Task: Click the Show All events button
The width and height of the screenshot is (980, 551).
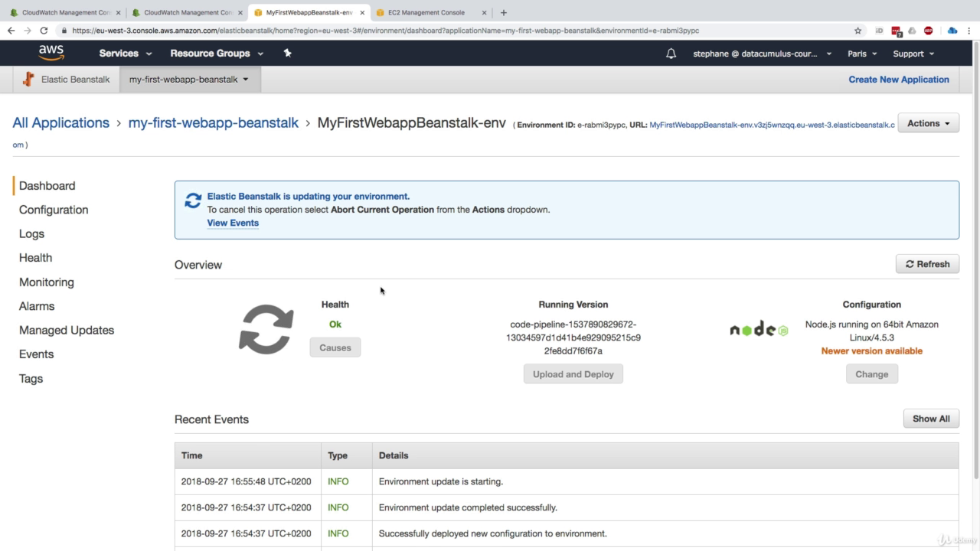Action: [931, 419]
